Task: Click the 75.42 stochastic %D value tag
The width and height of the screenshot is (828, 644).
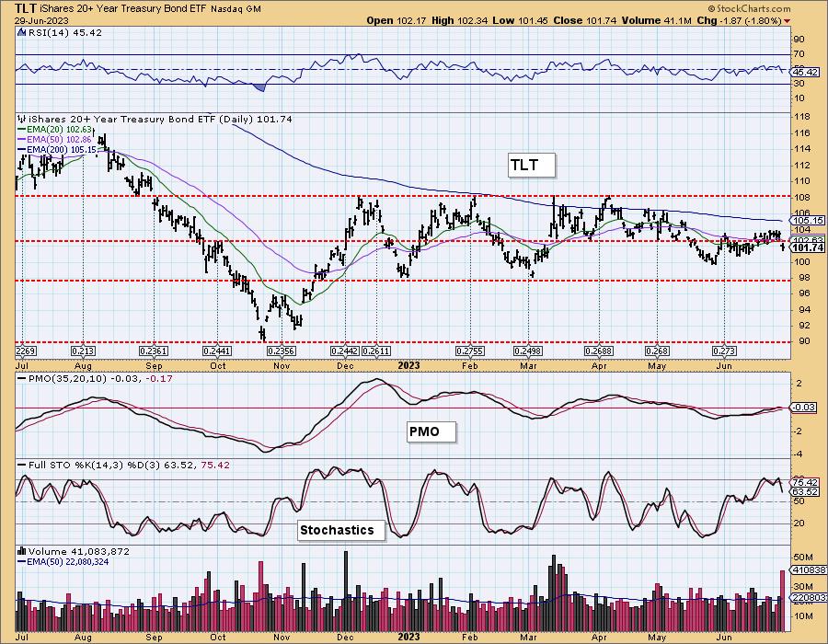Action: (x=806, y=482)
